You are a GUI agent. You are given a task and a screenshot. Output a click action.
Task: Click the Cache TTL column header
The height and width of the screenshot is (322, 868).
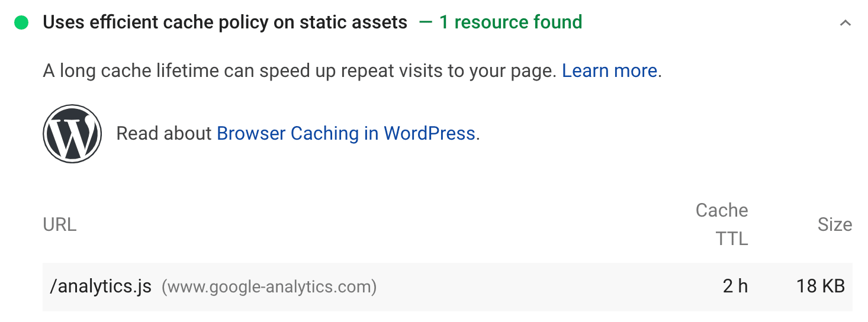(x=722, y=224)
